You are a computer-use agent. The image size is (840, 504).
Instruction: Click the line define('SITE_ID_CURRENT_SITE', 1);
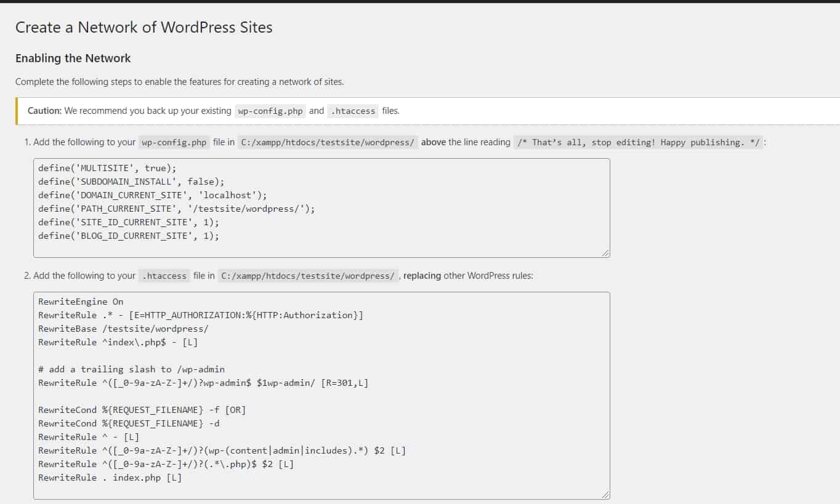click(x=129, y=222)
